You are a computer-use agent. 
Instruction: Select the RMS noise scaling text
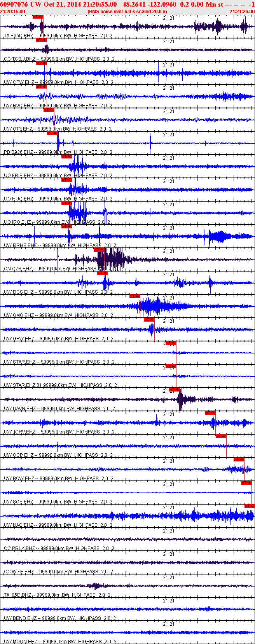[x=127, y=12]
